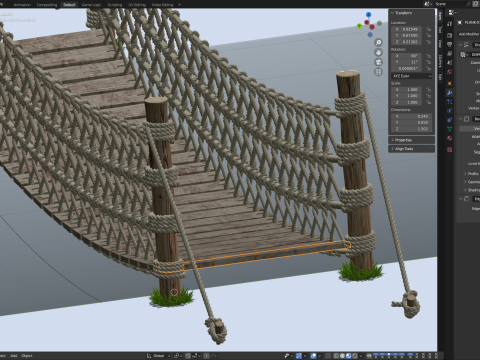Click the Rotation Y value field
The height and width of the screenshot is (360, 480).
coord(407,62)
